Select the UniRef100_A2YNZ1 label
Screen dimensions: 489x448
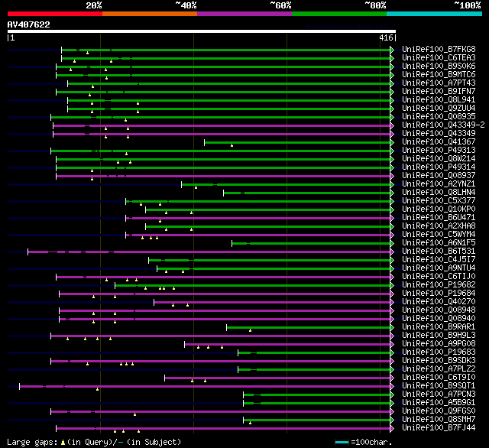tap(439, 184)
